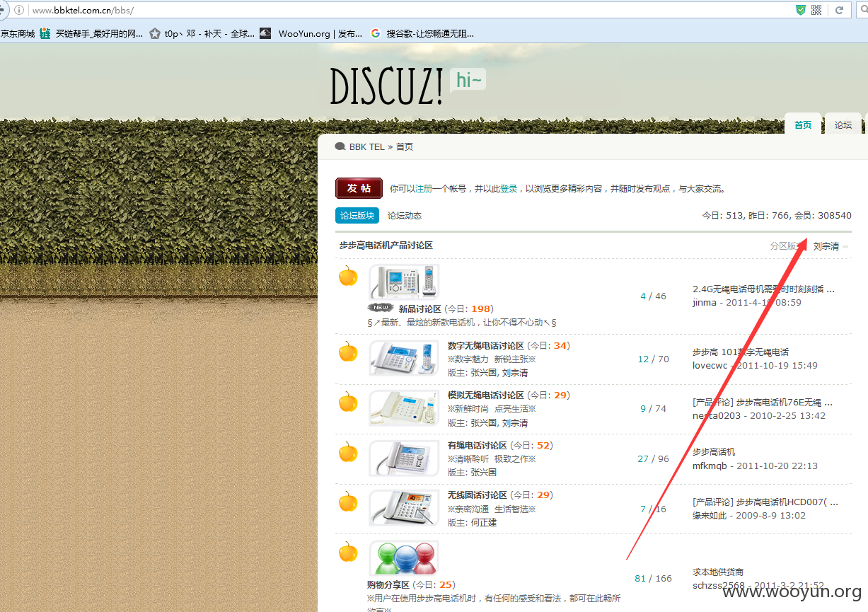Click the 登录 link
This screenshot has height=612, width=868.
coord(509,189)
